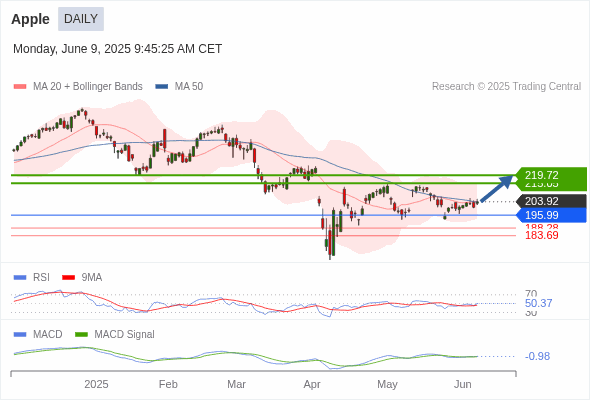This screenshot has height=400, width=590.
Task: Click the 183.69 red support label
Action: click(x=542, y=236)
